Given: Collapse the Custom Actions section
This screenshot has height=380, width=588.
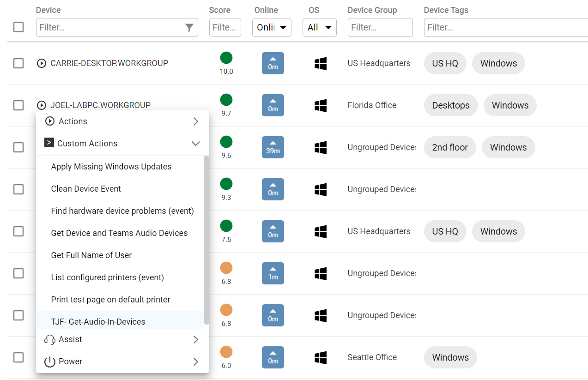Looking at the screenshot, I should [x=195, y=144].
